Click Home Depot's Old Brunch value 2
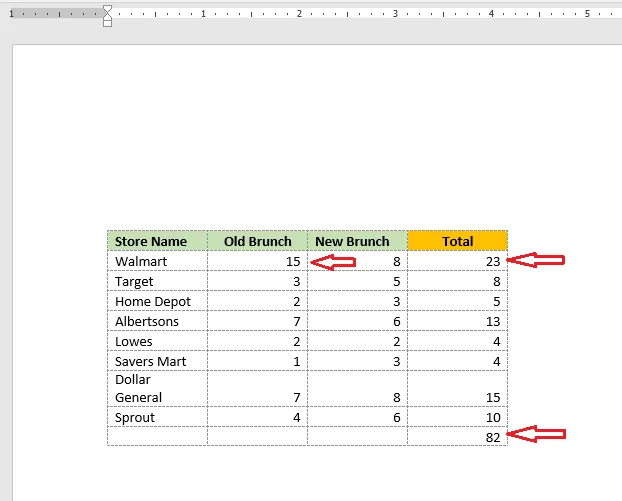Image resolution: width=622 pixels, height=501 pixels. coord(297,301)
